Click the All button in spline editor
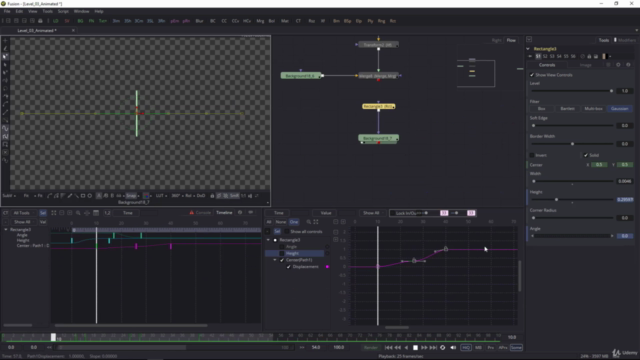640x360 pixels. tap(269, 222)
